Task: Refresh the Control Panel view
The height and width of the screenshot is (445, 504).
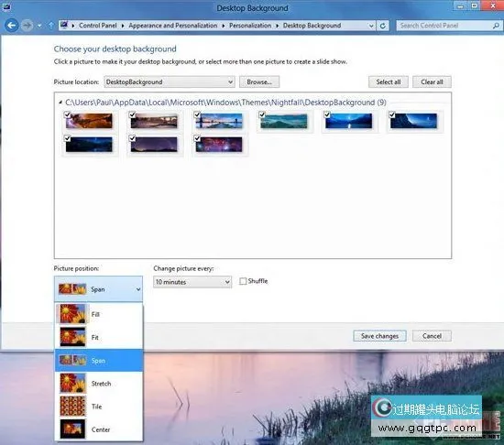Action: click(383, 26)
